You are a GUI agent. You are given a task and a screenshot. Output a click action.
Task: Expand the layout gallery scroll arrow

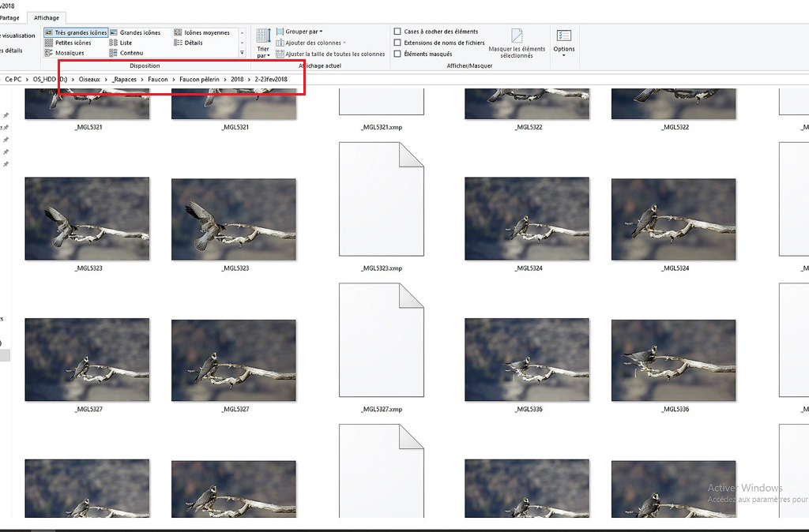[x=242, y=53]
